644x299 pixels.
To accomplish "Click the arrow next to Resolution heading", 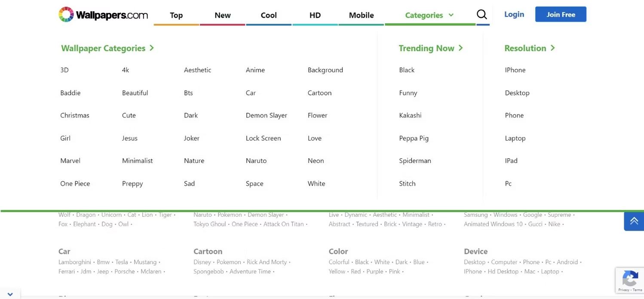I will pos(552,48).
